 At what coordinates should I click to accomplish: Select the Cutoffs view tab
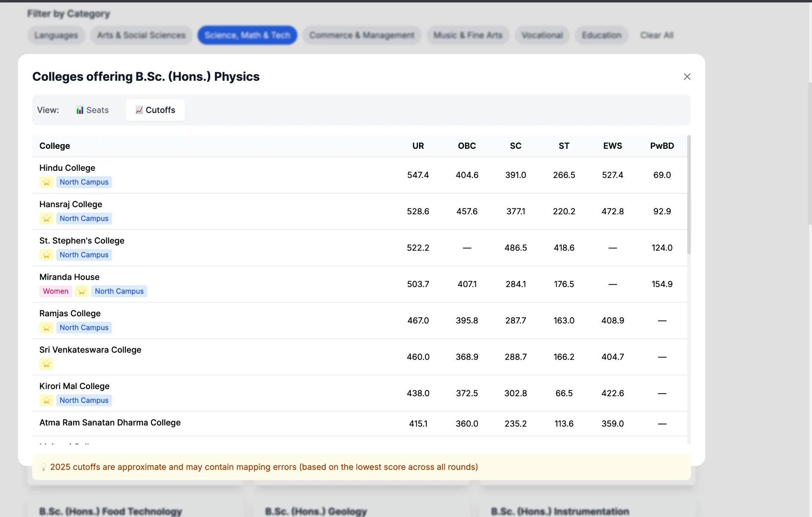point(155,110)
